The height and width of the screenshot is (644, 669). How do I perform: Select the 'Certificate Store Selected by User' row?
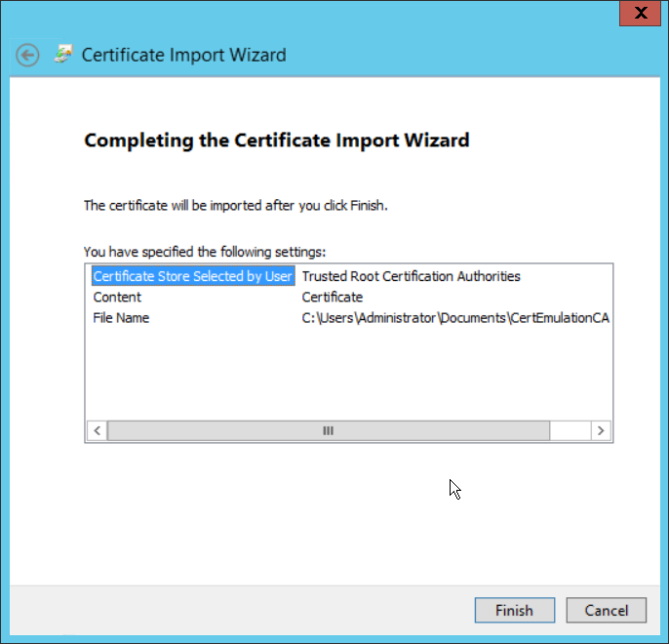pos(192,276)
